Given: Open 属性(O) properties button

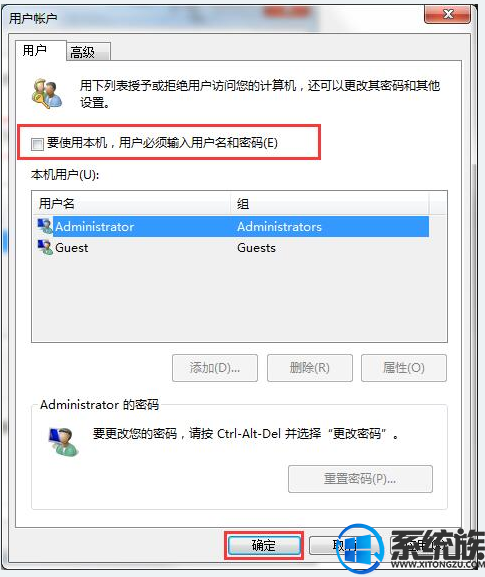Looking at the screenshot, I should (x=404, y=368).
